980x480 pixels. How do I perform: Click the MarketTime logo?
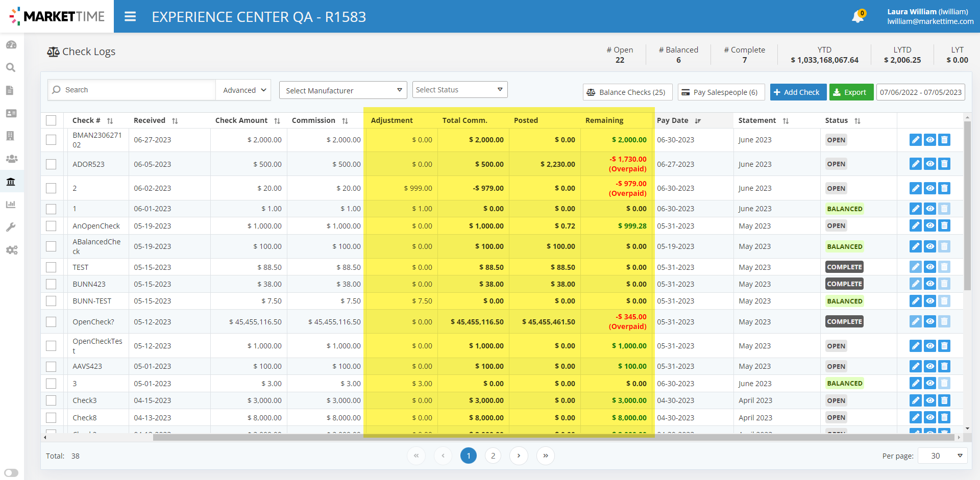(57, 16)
